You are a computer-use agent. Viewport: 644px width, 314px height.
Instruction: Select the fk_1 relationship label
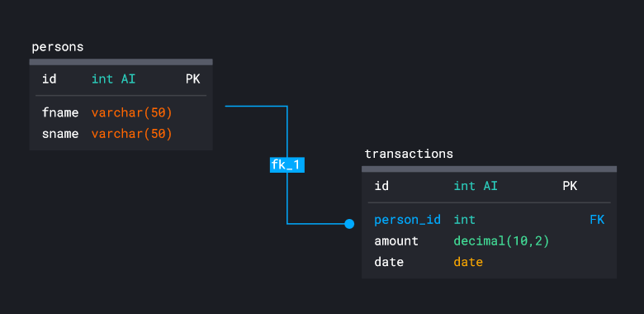[x=287, y=165]
